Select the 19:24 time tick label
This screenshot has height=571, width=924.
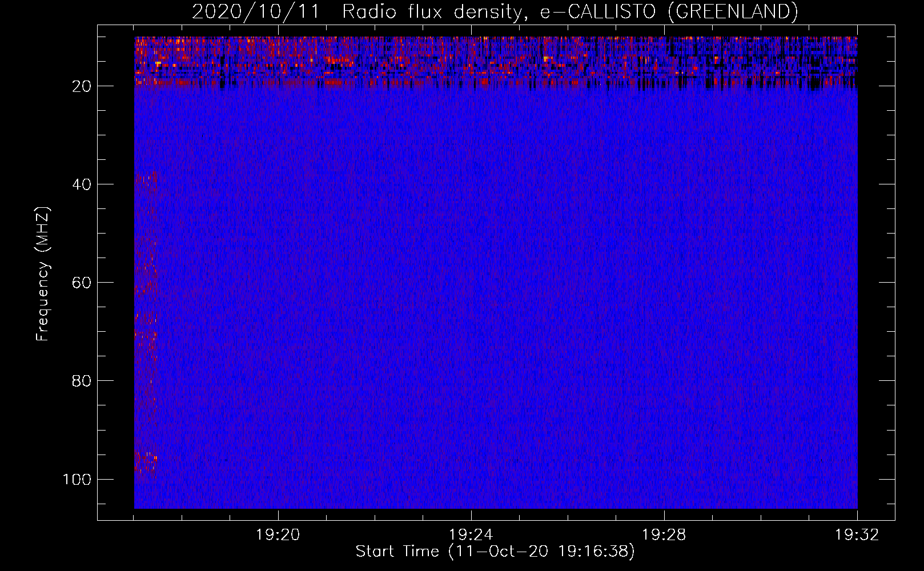click(471, 535)
